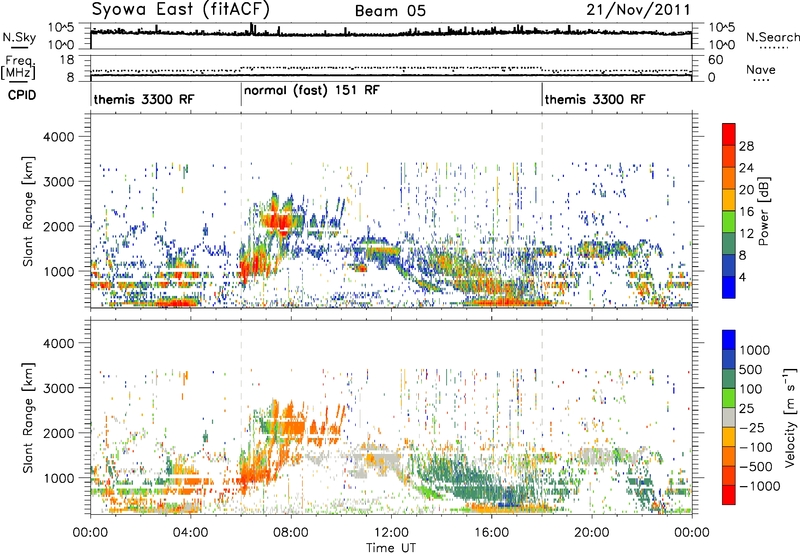Click the '08:00' time axis tick label
Screen dimensions: 800x554
[291, 533]
